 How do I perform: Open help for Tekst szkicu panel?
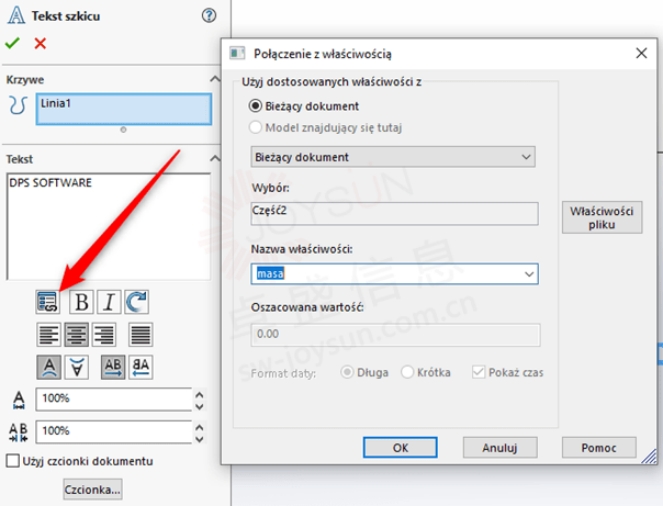click(209, 16)
